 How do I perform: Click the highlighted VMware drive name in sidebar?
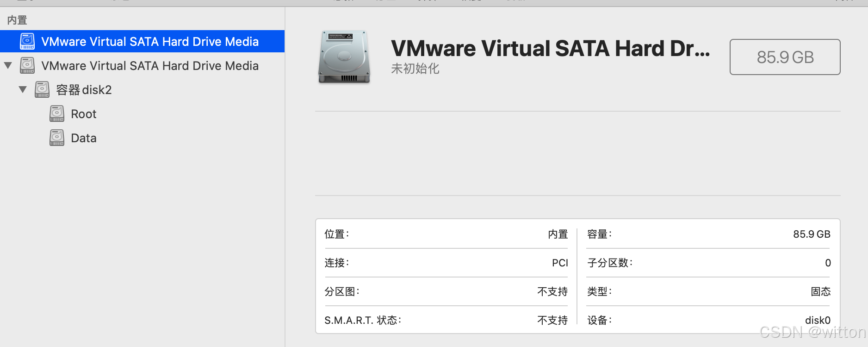click(150, 42)
